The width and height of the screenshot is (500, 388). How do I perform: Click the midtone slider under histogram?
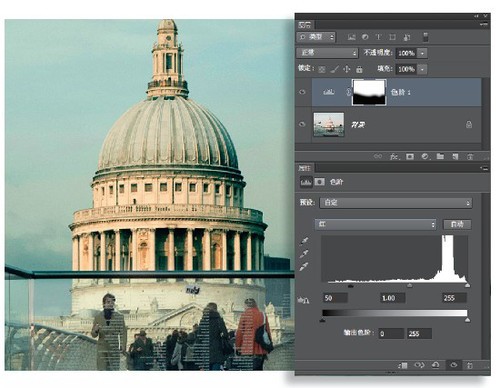click(x=410, y=285)
